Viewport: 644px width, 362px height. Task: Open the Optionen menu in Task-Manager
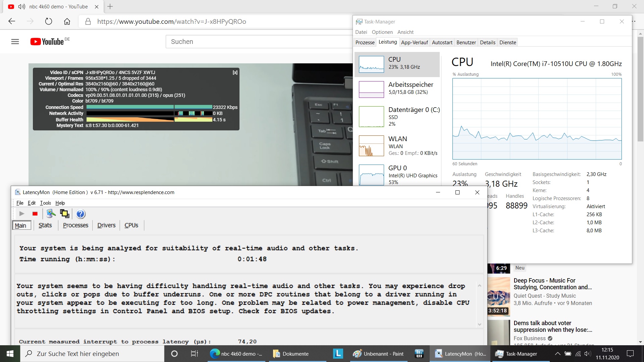point(382,32)
